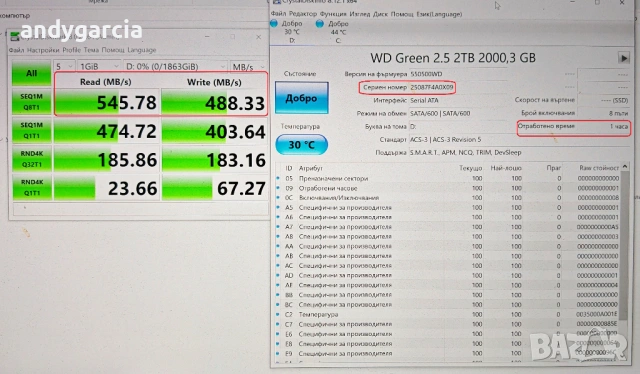Open Помощ menu in CrystalDiskMark

pyautogui.click(x=113, y=50)
